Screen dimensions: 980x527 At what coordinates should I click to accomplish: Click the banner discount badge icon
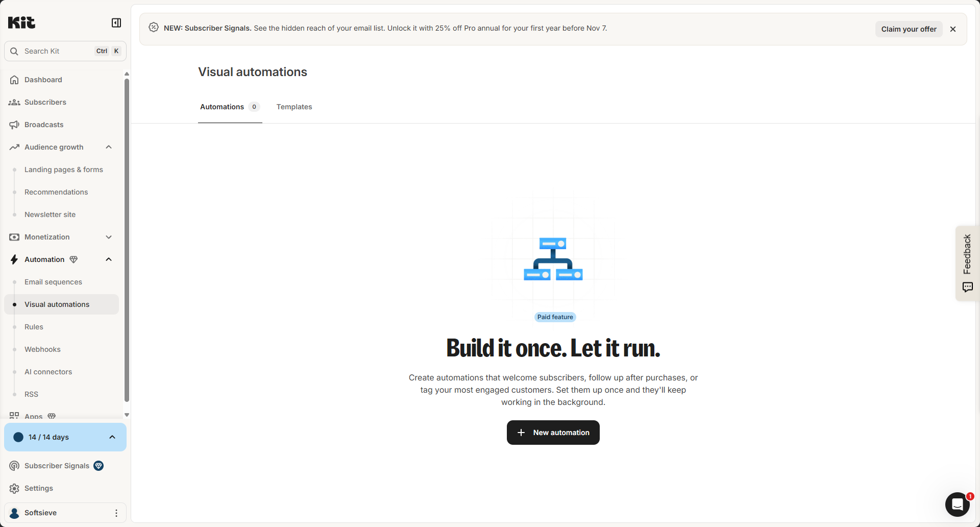[x=154, y=28]
